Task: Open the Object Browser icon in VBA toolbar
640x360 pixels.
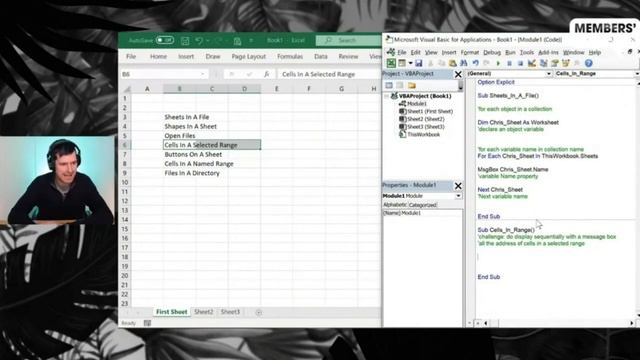Action: click(x=566, y=63)
